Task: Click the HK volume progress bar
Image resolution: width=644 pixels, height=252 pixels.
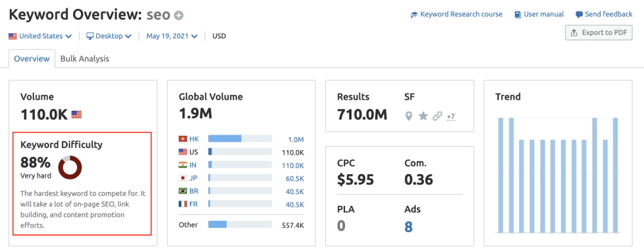Action: 240,139
